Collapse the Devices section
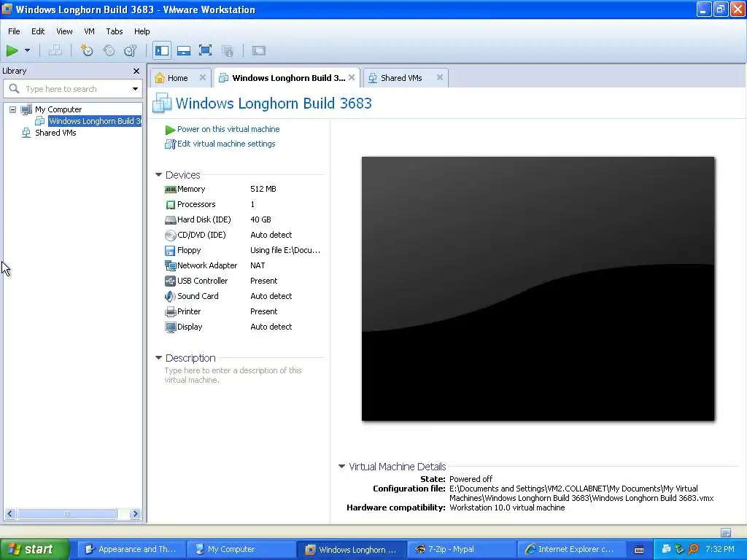Image resolution: width=747 pixels, height=560 pixels. point(158,175)
